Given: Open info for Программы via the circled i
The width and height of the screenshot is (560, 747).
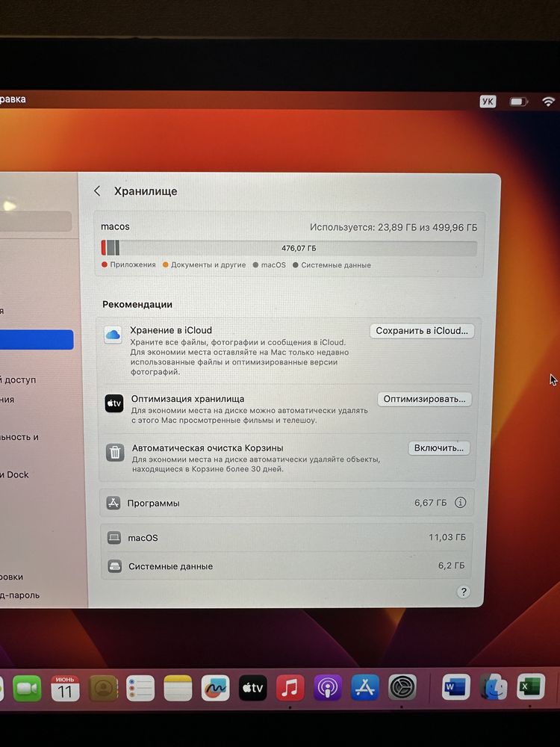Looking at the screenshot, I should tap(460, 502).
